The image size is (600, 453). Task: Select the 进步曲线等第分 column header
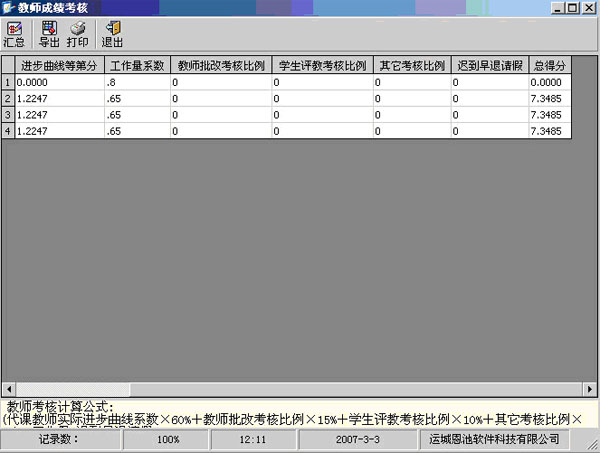(x=58, y=66)
